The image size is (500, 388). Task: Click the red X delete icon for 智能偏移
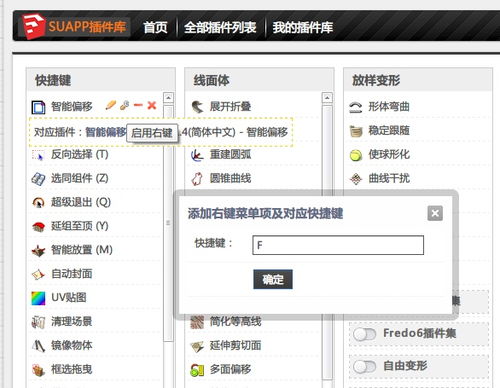click(152, 105)
